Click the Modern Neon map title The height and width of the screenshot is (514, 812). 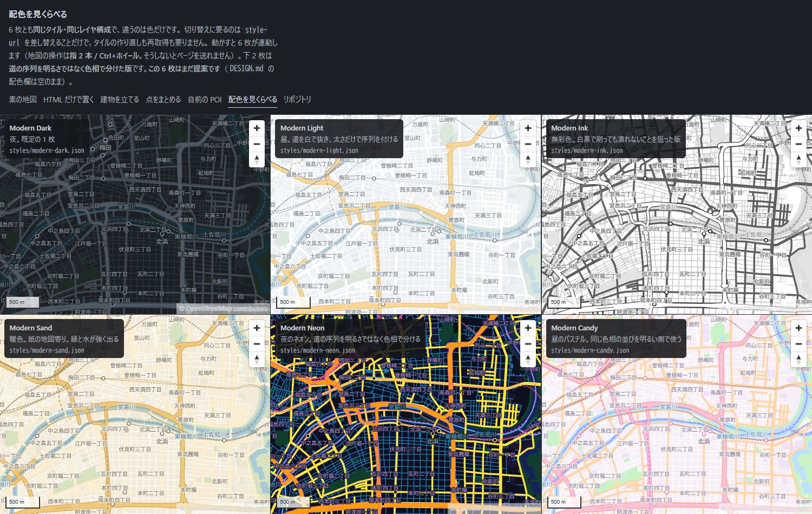click(x=303, y=328)
